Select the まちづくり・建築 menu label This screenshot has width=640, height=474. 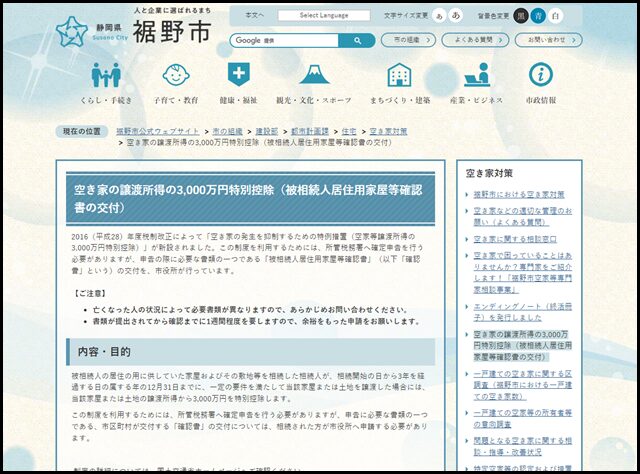coord(400,100)
